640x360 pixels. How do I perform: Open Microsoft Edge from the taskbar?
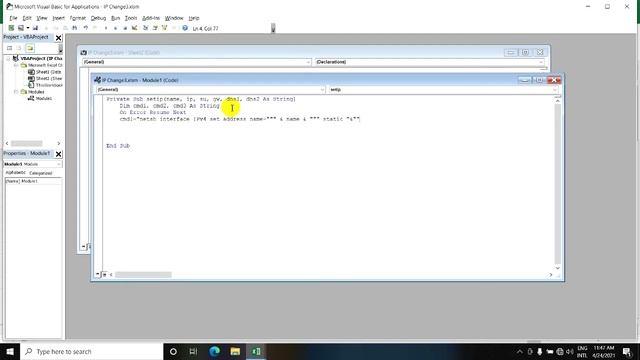pos(215,351)
